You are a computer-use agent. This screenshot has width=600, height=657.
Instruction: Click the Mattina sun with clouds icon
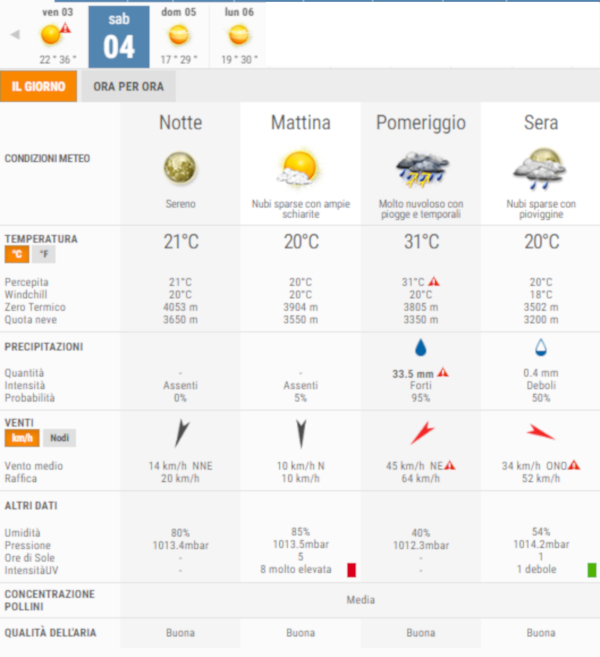coord(297,168)
